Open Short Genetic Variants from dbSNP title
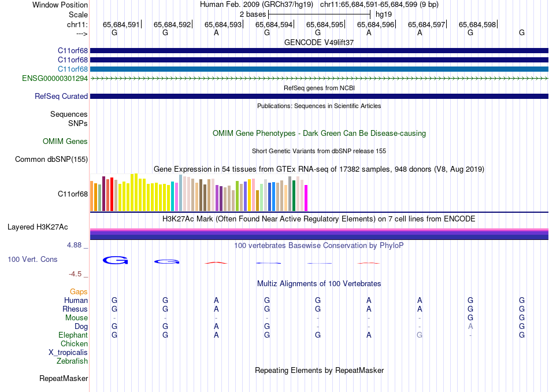This screenshot has width=549, height=392. (x=319, y=151)
